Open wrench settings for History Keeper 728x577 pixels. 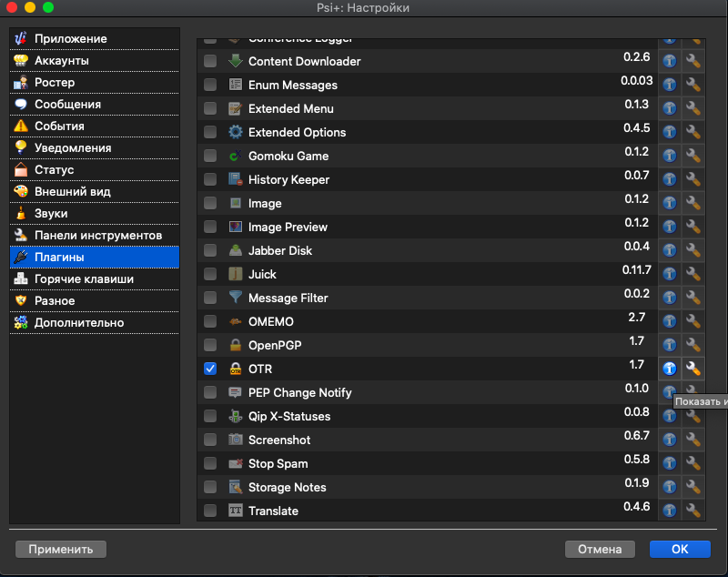point(693,179)
